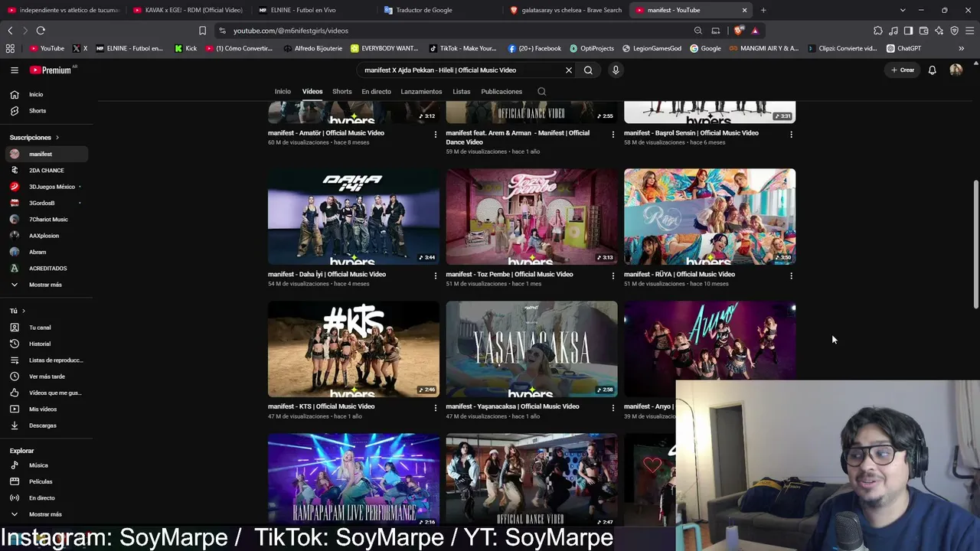Open the browser tab search dropdown
This screenshot has width=980, height=551.
903,10
